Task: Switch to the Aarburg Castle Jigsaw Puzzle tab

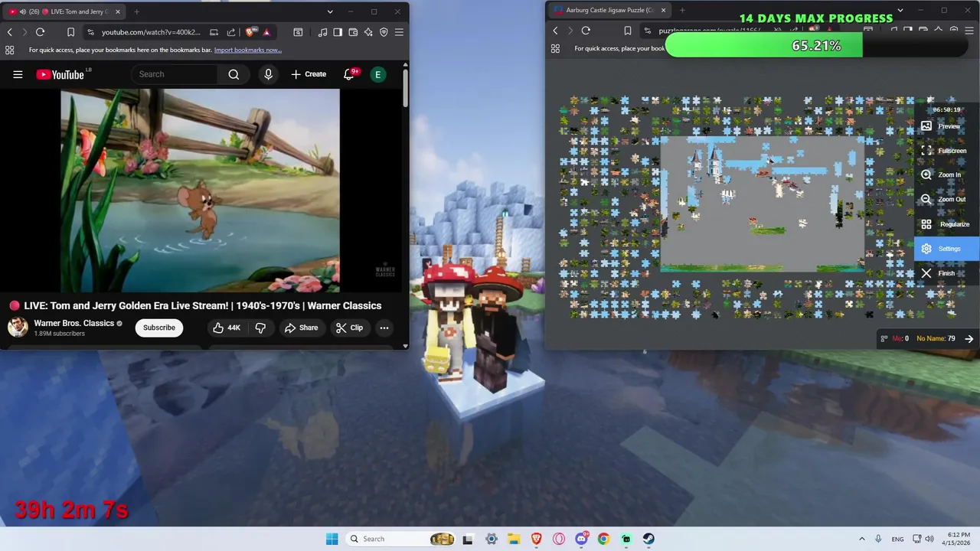Action: [610, 10]
